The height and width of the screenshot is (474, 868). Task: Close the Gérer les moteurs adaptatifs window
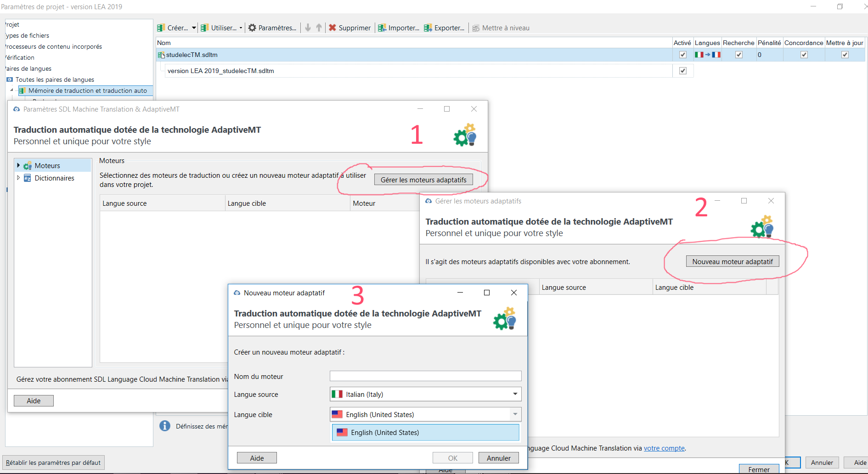coord(771,201)
